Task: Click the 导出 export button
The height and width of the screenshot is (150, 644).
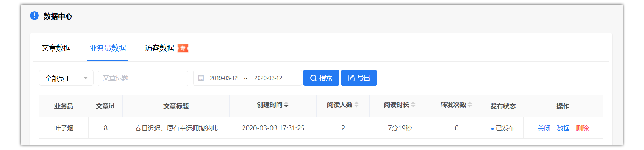Action: [x=359, y=78]
